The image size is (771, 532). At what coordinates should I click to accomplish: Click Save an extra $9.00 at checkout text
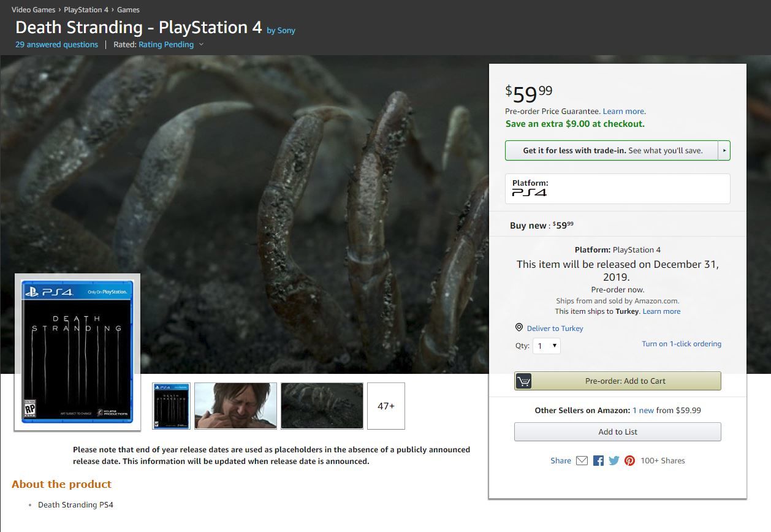pos(575,124)
